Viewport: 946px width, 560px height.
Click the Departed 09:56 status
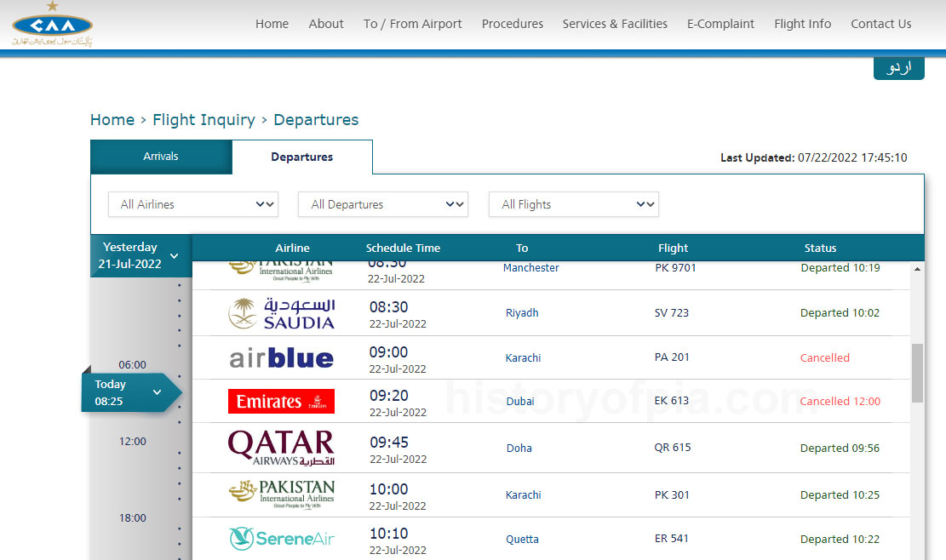[840, 448]
